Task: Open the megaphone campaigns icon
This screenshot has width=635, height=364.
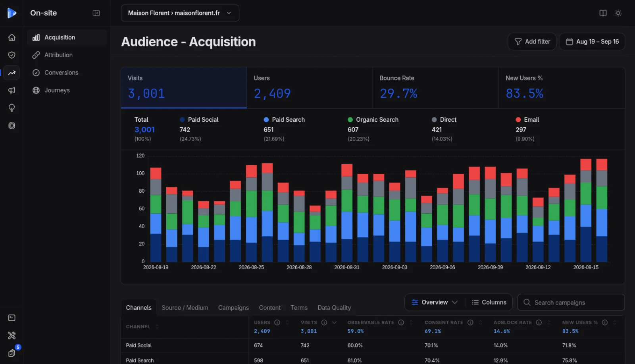Action: click(x=12, y=90)
